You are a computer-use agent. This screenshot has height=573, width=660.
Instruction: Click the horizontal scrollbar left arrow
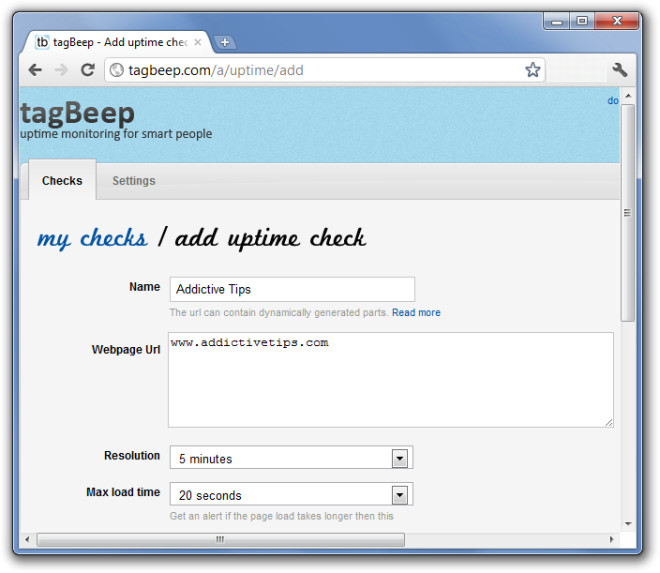pos(27,539)
